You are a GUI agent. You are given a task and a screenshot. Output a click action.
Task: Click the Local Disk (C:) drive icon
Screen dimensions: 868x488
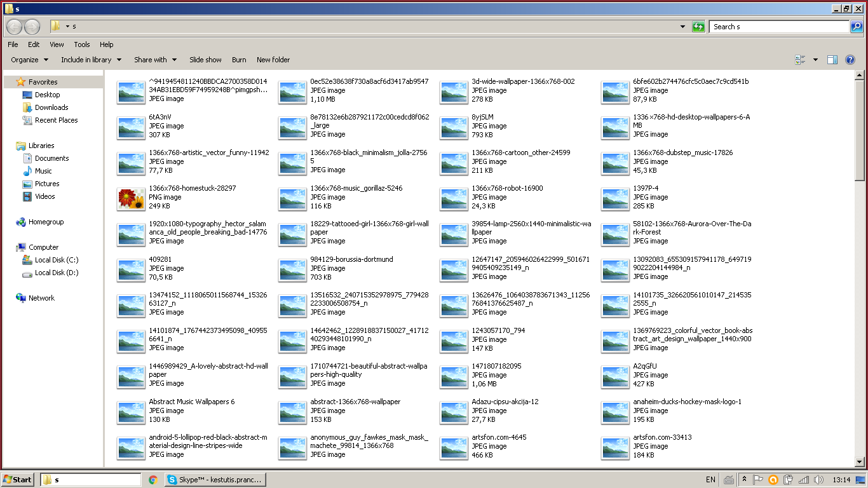pyautogui.click(x=27, y=260)
